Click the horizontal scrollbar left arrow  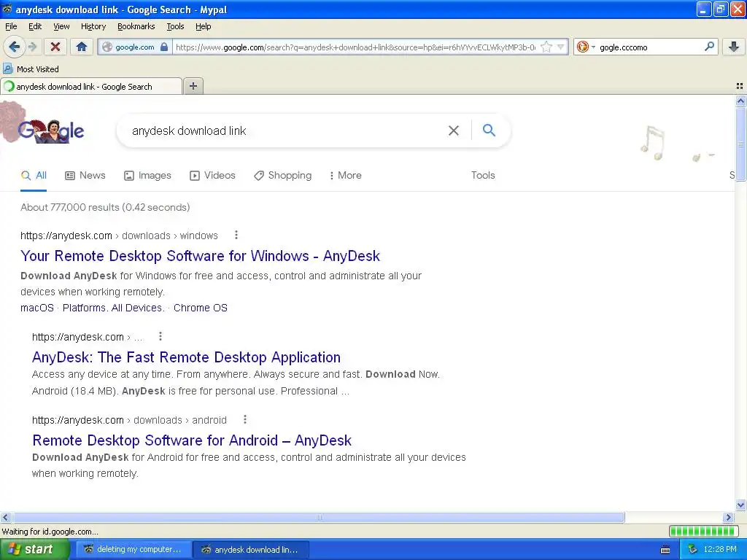(x=6, y=517)
